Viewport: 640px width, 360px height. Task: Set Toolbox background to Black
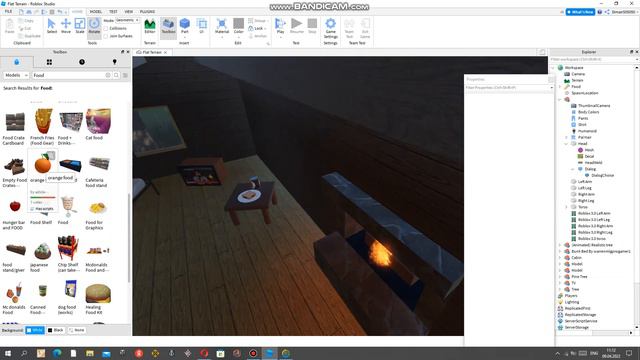(56, 330)
